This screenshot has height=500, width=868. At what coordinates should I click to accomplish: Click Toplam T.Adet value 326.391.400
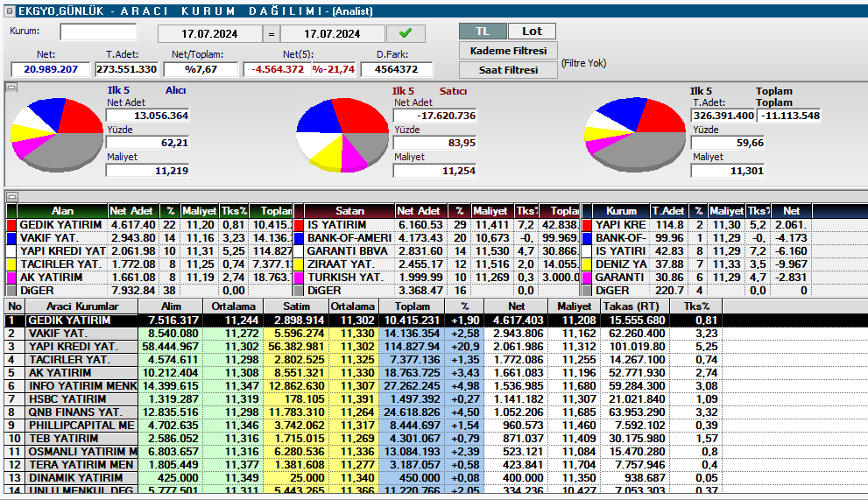click(723, 116)
